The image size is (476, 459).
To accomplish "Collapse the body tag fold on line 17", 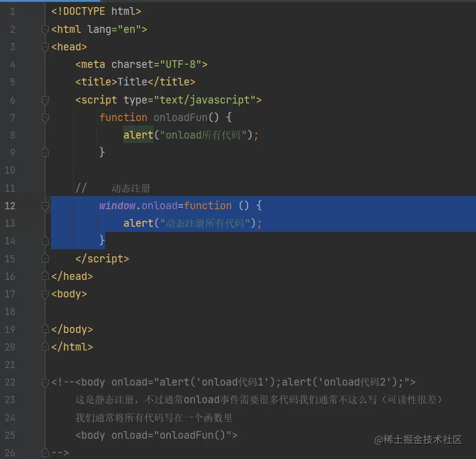I will coord(45,294).
